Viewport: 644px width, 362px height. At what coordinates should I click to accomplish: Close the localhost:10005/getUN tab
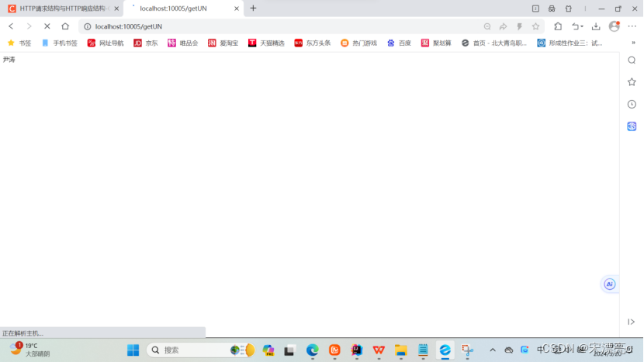(x=237, y=9)
